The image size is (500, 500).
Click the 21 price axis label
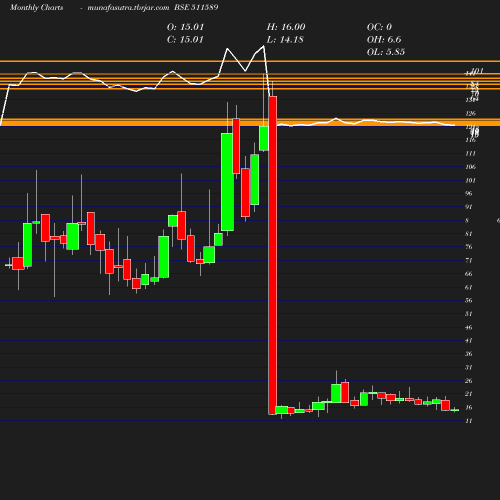tap(469, 394)
